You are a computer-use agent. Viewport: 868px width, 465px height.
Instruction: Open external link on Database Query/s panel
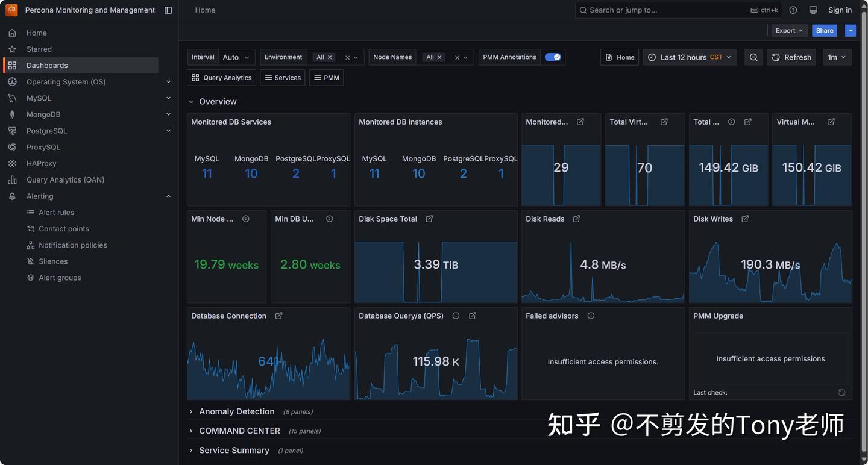pos(473,316)
